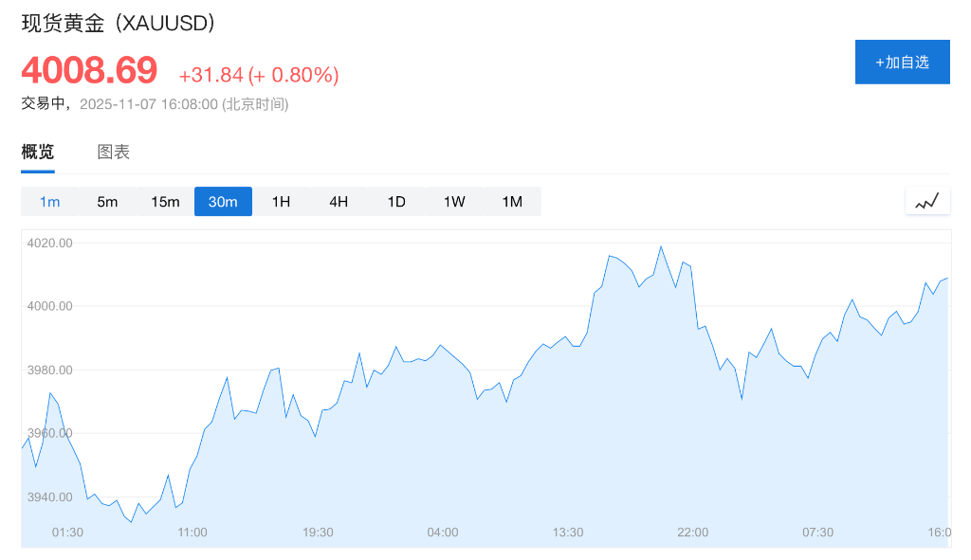Screen dimensions: 971x560
Task: Open the 概览 overview tab
Action: [38, 152]
